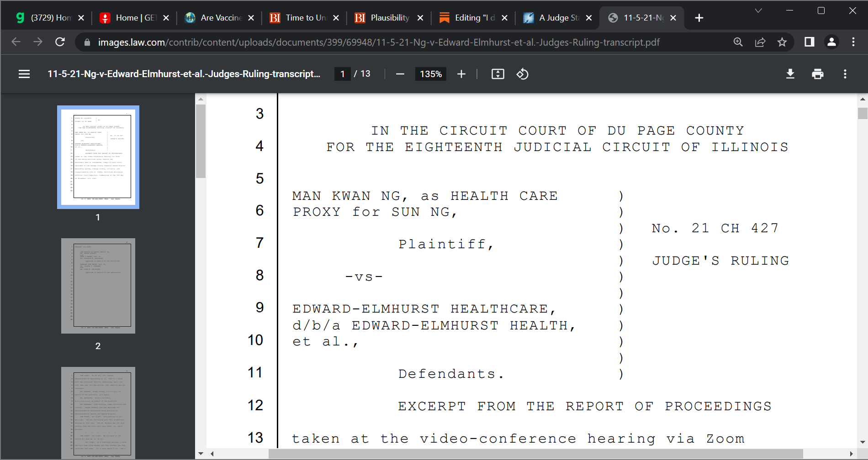868x460 pixels.
Task: Close the 'Time to Un' tab
Action: click(x=336, y=18)
